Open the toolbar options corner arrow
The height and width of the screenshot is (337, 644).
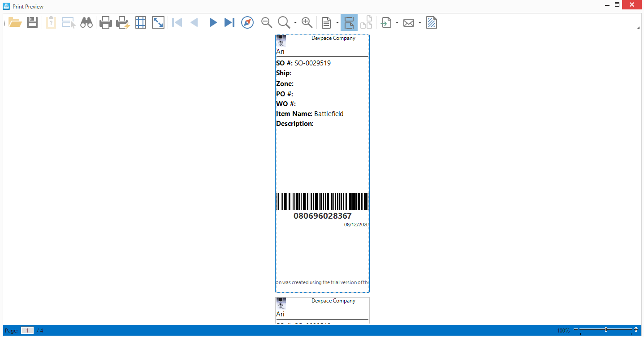638,28
